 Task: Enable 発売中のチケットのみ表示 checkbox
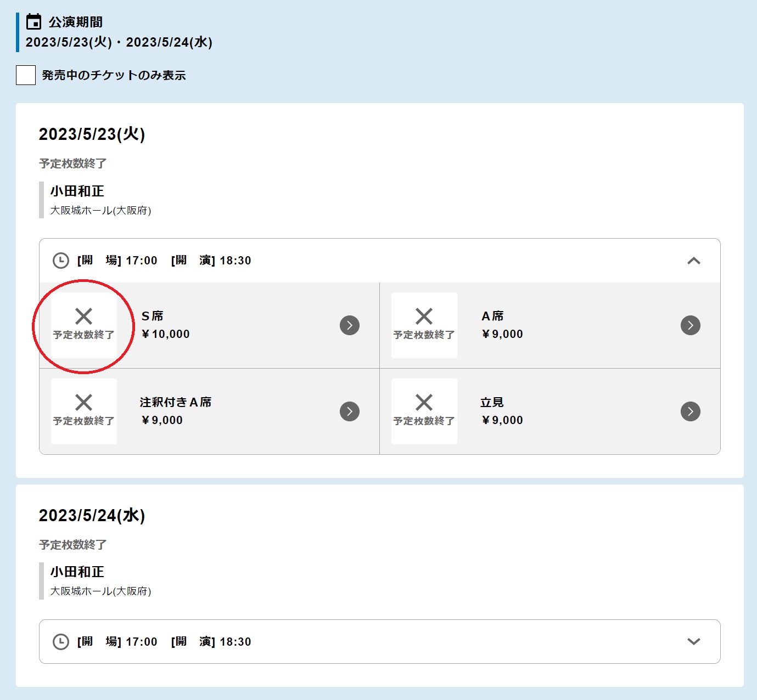(26, 75)
